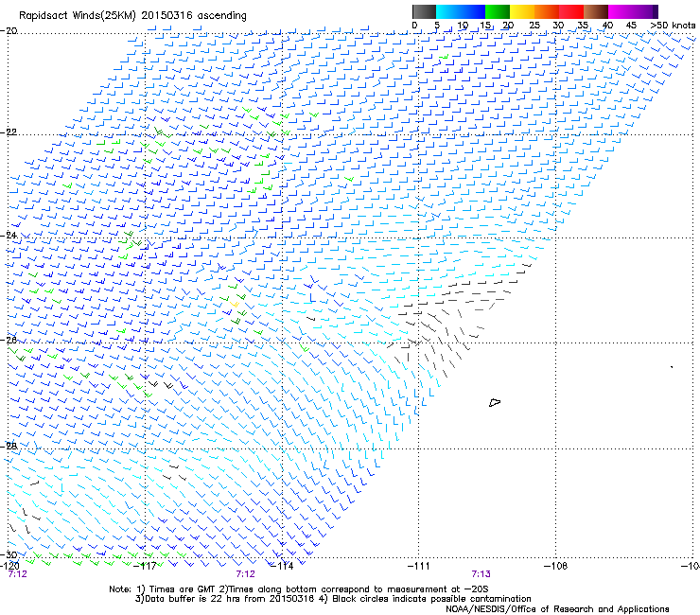Click the title 'Rapidsact Winds(25KM) 20150316 ascending'
Viewport: 700px width, 615px height.
point(132,16)
